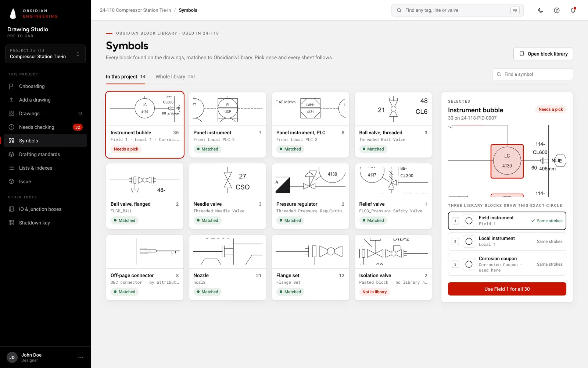The height and width of the screenshot is (368, 588).
Task: Select the Isolation valve card
Action: pyautogui.click(x=393, y=268)
